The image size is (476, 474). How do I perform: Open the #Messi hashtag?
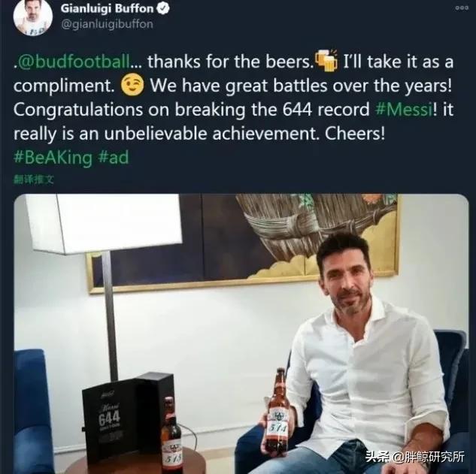point(404,110)
